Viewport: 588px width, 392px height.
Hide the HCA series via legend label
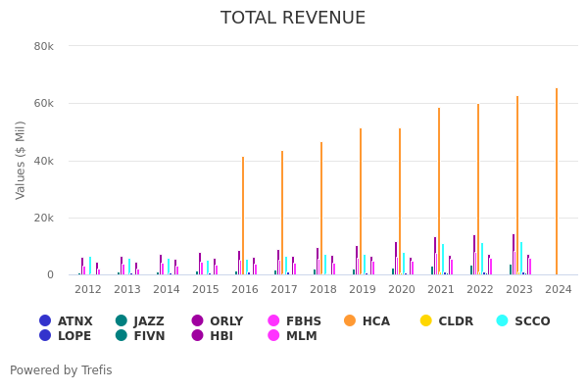click(x=375, y=321)
